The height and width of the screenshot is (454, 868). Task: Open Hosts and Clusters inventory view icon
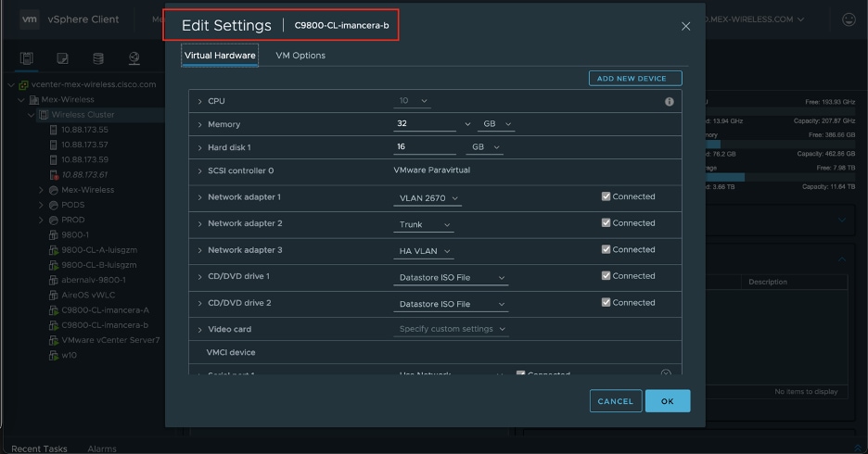coord(26,58)
